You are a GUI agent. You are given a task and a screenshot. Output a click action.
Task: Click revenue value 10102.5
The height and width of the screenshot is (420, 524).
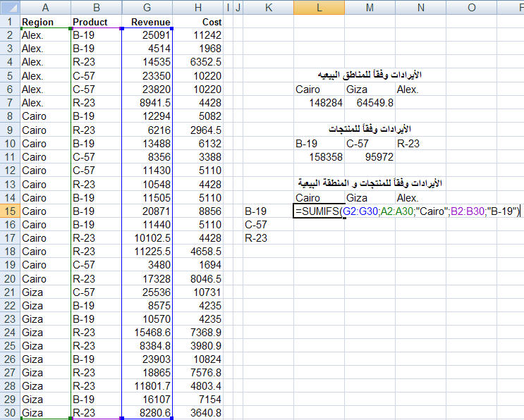point(152,238)
